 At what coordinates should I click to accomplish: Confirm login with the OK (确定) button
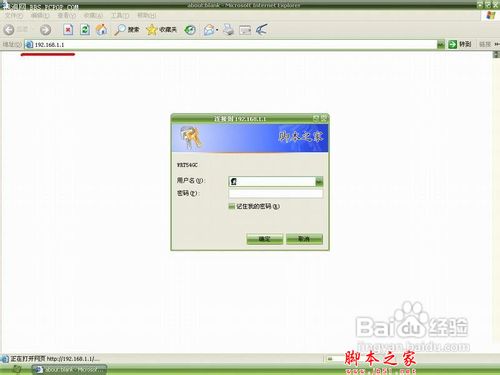[x=265, y=239]
